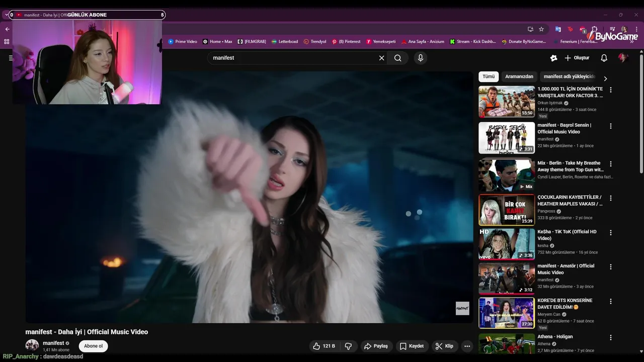Click the Oluştur create button
Image resolution: width=644 pixels, height=362 pixels.
[x=577, y=58]
